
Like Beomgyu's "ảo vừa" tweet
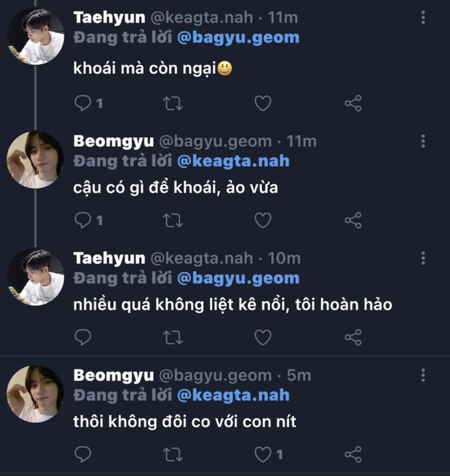(x=263, y=220)
